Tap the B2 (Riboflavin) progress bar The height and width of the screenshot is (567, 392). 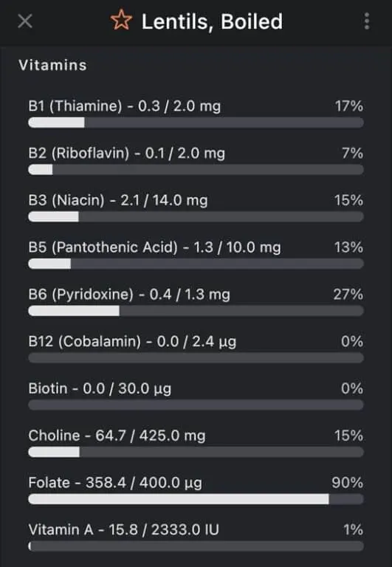click(x=196, y=170)
